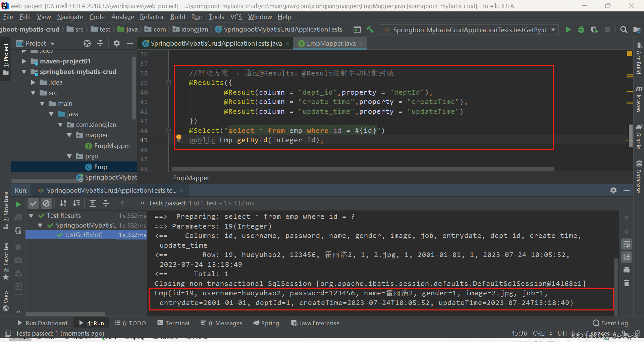Rerun failed tests icon in Run panel
The image size is (644, 342).
click(x=18, y=217)
